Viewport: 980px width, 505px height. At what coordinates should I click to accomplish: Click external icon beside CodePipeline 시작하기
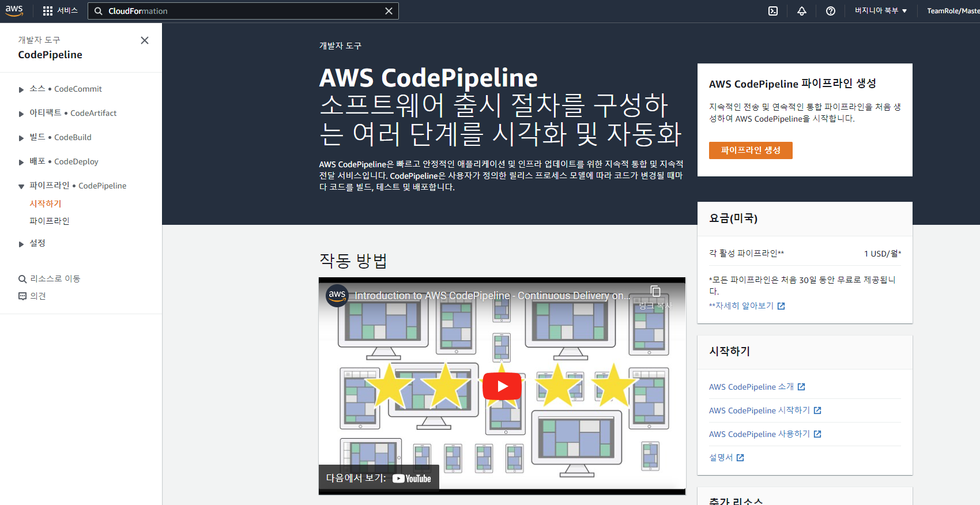(x=817, y=410)
